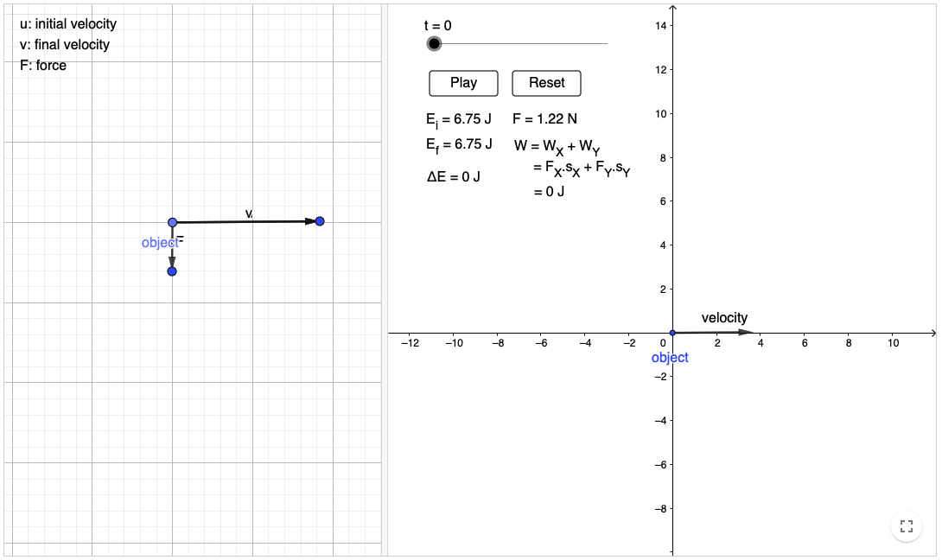
Task: Click the blue object label in the left panel
Action: point(159,243)
